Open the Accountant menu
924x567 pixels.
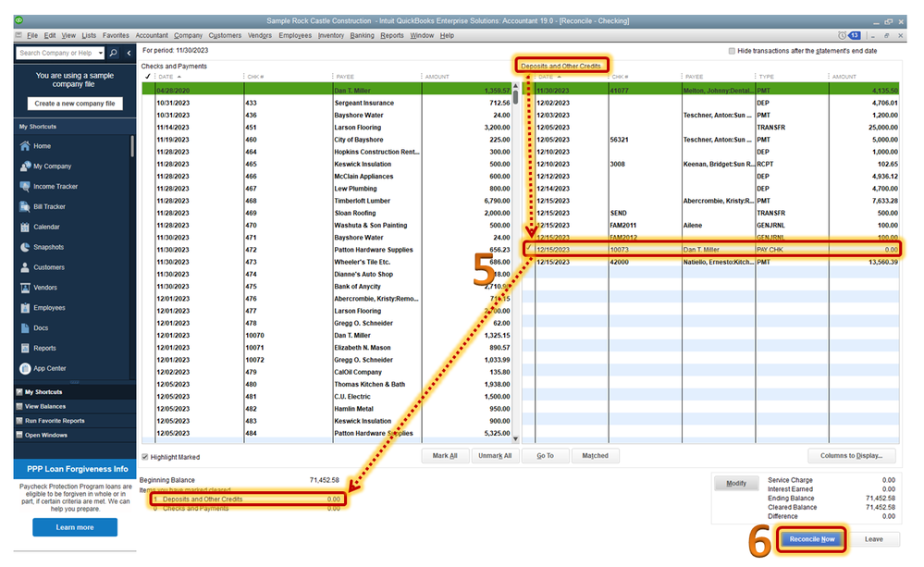[152, 35]
